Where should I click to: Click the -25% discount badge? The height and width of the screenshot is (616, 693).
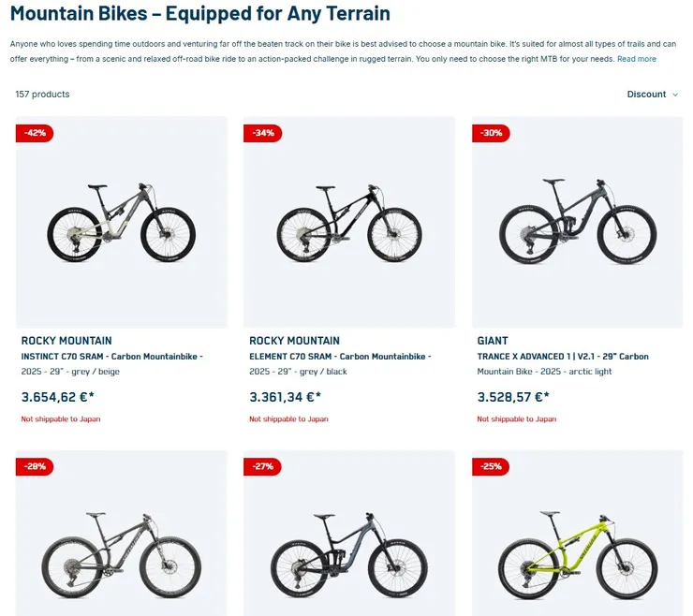(491, 466)
